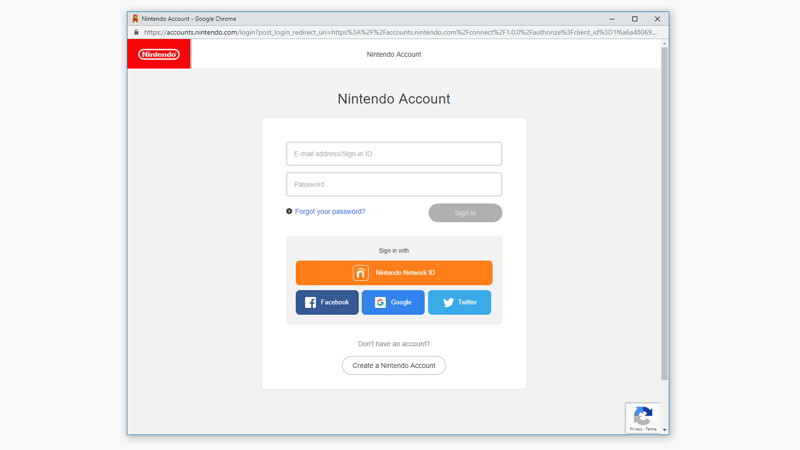This screenshot has height=450, width=800.
Task: Click the scrollbar down arrow
Action: point(664,430)
